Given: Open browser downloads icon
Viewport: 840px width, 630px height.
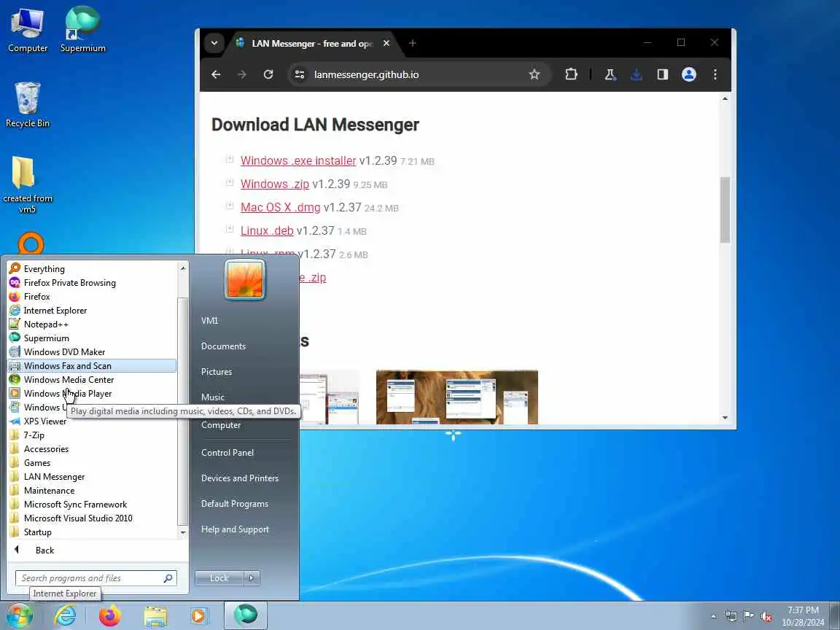Looking at the screenshot, I should (637, 74).
